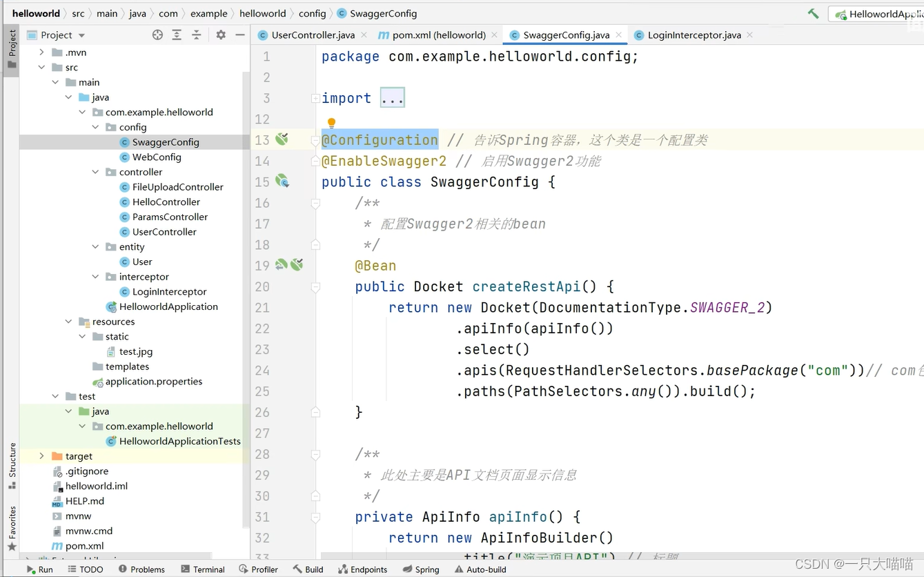Collapse the main folder node
Image resolution: width=924 pixels, height=577 pixels.
(55, 82)
